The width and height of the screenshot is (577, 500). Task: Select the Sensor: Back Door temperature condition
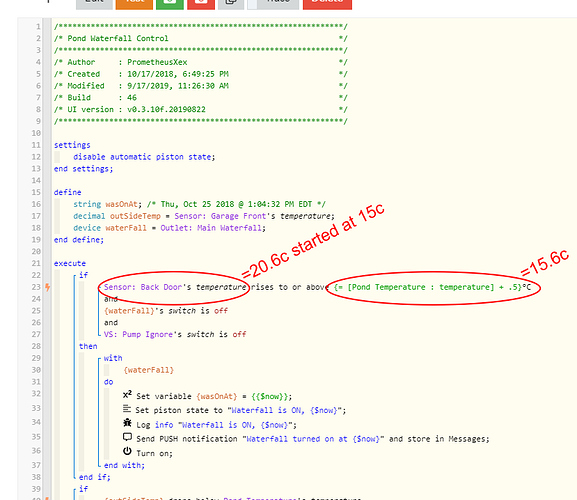coord(175,287)
